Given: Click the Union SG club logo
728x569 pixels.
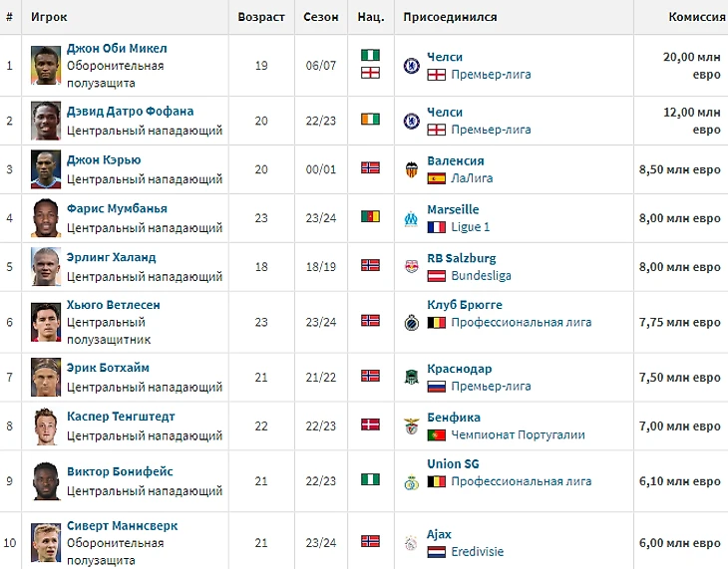Looking at the screenshot, I should click(x=410, y=481).
